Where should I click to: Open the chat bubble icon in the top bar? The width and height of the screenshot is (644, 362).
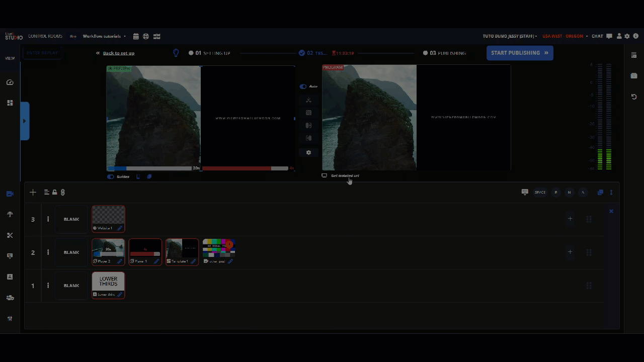point(609,36)
